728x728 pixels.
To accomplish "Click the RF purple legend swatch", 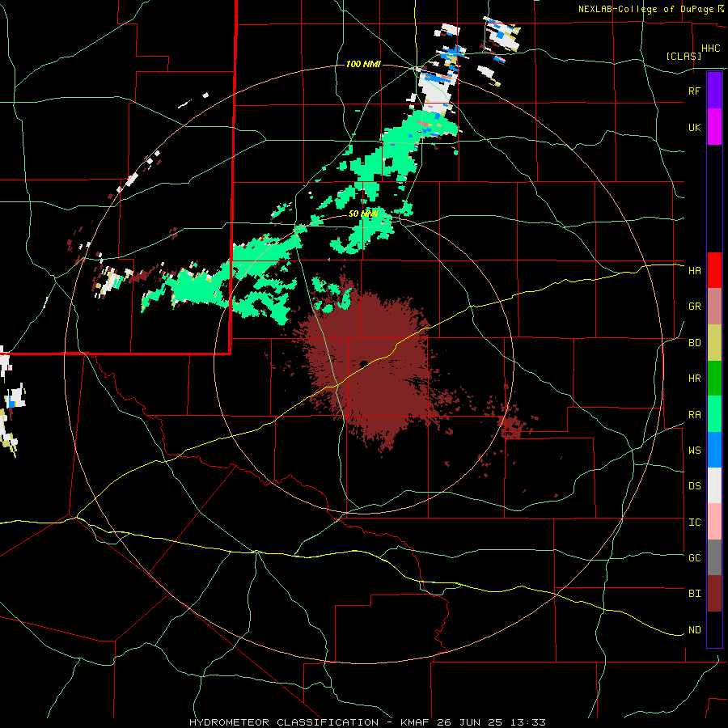I will pos(714,91).
